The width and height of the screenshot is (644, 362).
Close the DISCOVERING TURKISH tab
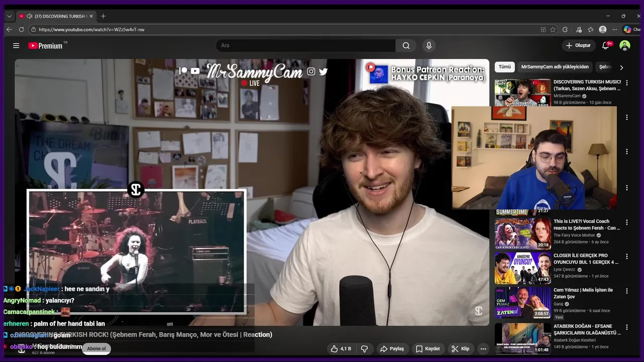92,16
